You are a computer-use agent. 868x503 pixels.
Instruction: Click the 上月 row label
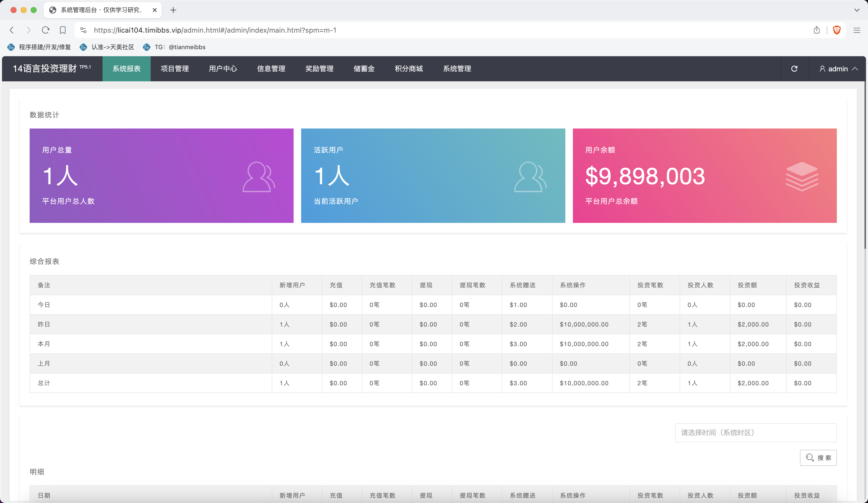click(x=44, y=363)
